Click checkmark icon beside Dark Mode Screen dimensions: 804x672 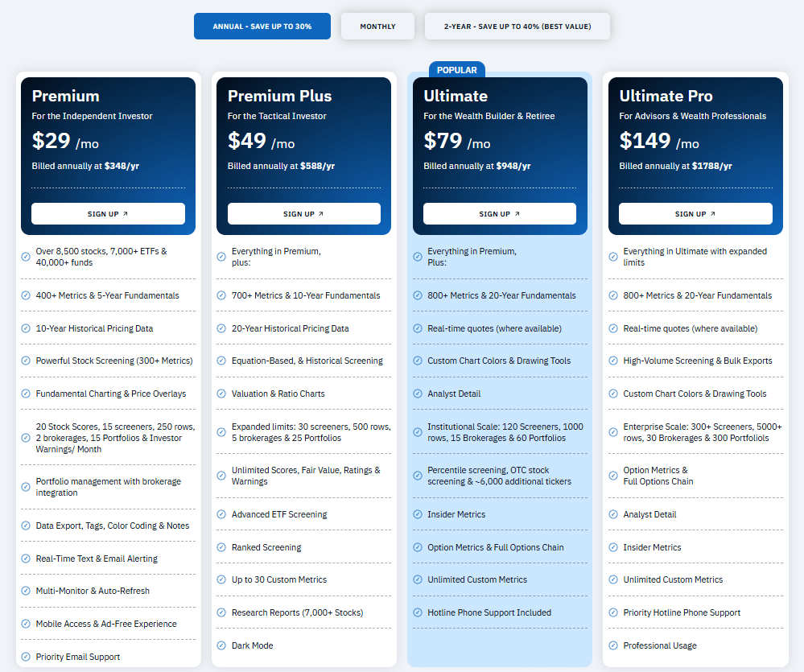[221, 645]
